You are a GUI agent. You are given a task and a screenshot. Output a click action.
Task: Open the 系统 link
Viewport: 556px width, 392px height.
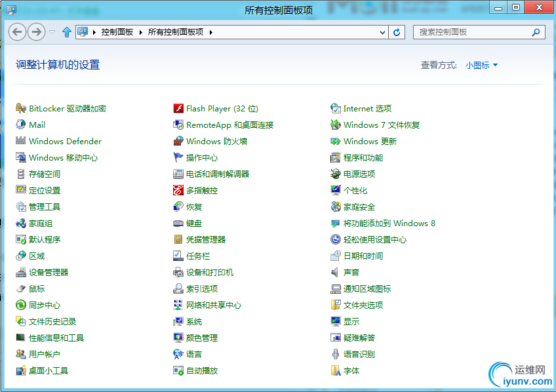coord(194,321)
